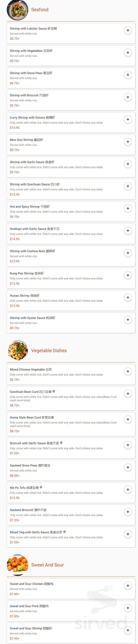Click the Seafood section image icon
Screen dimensions: 138x644
(17, 10)
